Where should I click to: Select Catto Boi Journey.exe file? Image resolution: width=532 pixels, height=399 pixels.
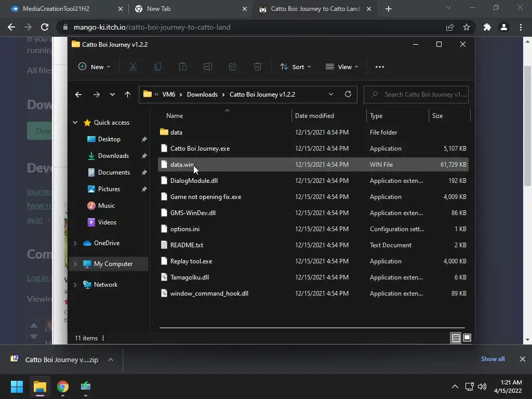tap(313, 148)
